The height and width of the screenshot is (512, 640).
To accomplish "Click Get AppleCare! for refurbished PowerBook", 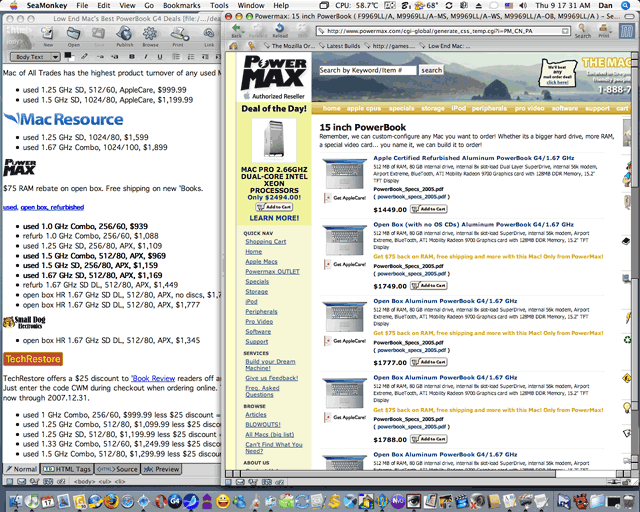I will pos(345,198).
